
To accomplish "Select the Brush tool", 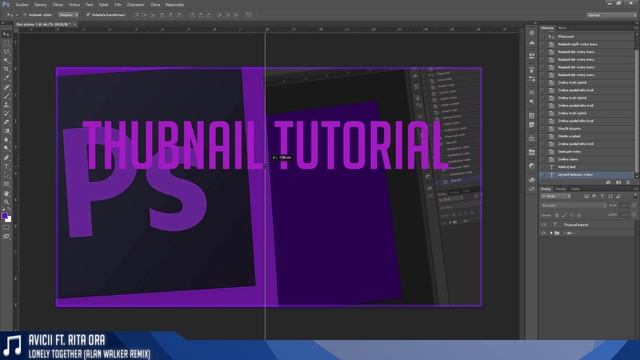I will (x=6, y=96).
